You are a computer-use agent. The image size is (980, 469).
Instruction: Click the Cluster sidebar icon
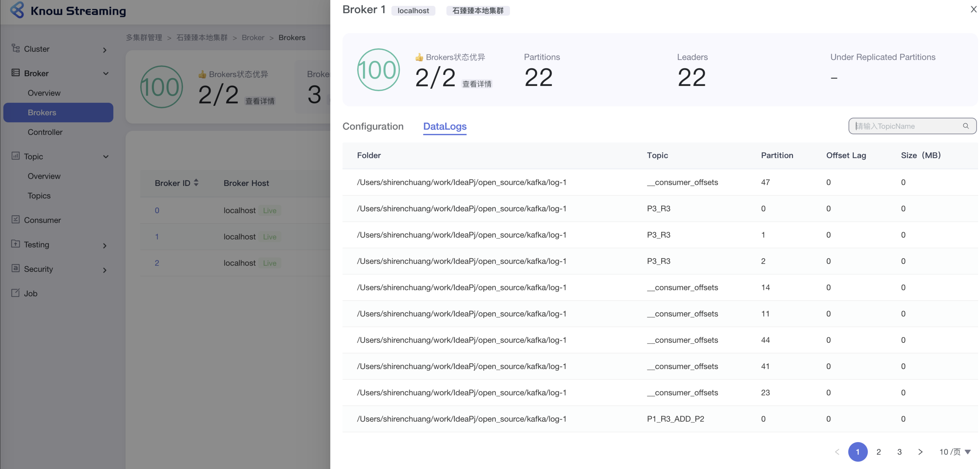click(16, 48)
